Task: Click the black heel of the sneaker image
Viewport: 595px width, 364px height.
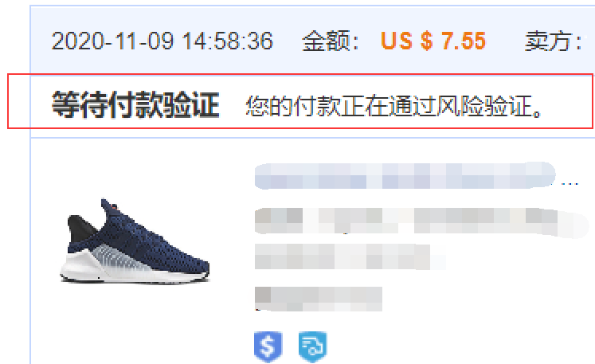Action: click(x=80, y=229)
